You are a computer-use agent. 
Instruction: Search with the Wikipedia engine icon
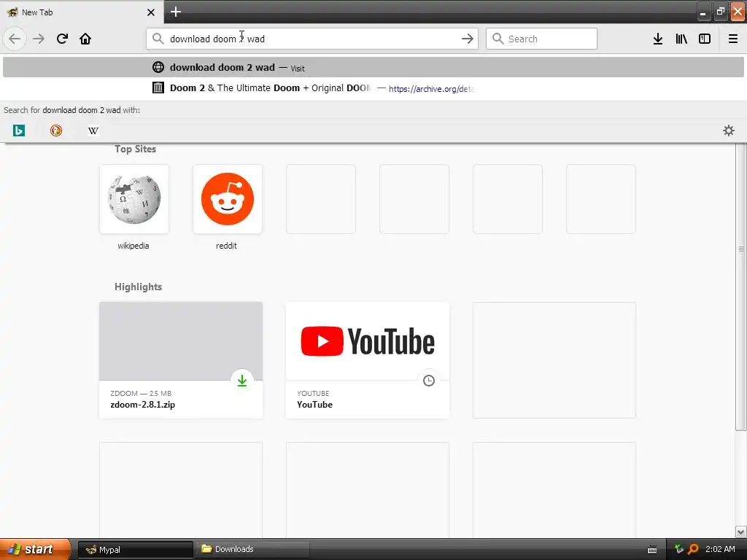pos(93,131)
